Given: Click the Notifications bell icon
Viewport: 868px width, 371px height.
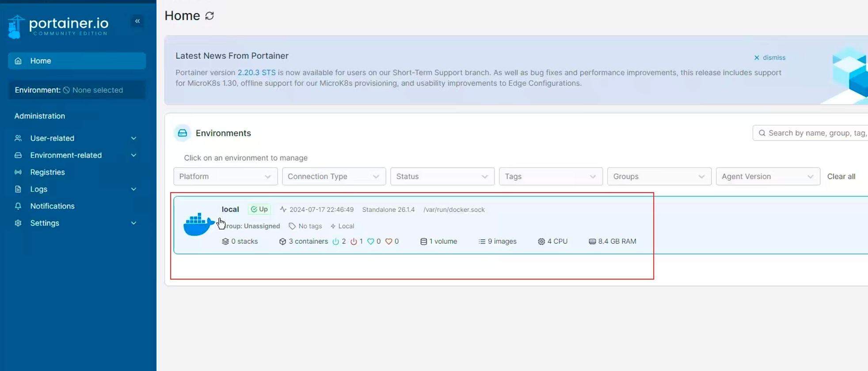Looking at the screenshot, I should click(x=18, y=206).
